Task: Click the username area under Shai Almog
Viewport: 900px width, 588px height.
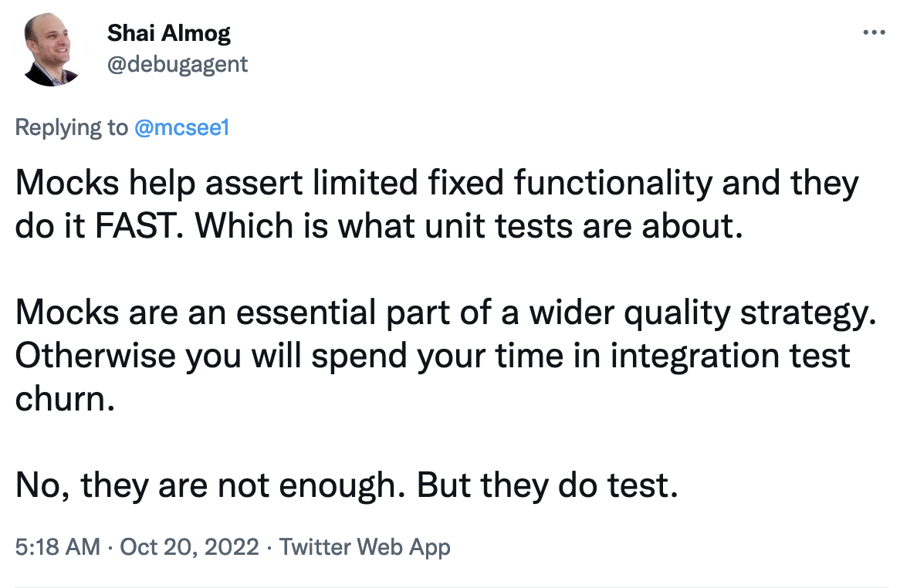Action: pyautogui.click(x=178, y=65)
